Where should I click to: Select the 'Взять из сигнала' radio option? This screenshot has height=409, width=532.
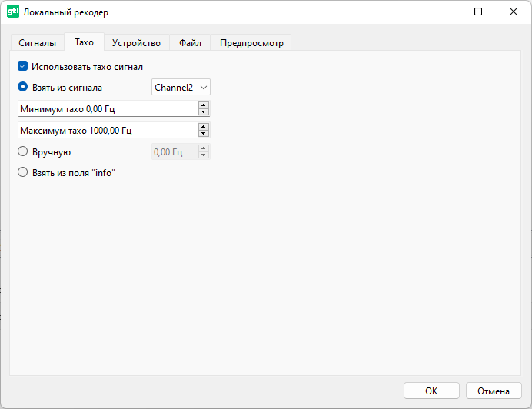(23, 88)
